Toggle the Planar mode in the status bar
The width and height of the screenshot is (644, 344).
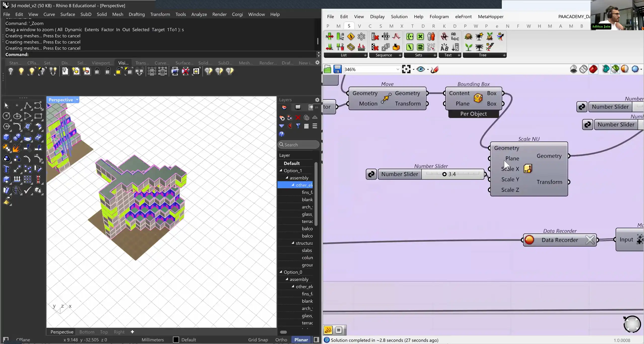(x=300, y=340)
